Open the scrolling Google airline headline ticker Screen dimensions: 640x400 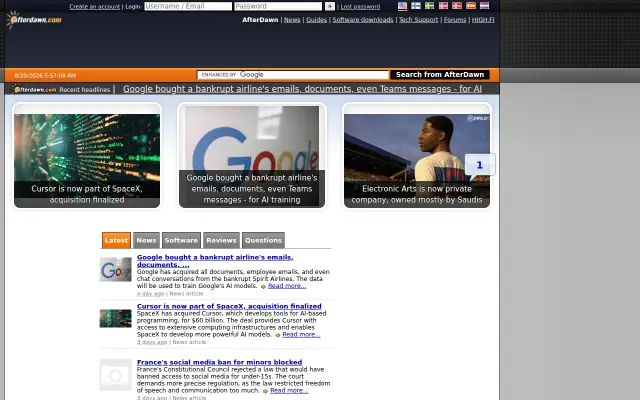point(302,89)
